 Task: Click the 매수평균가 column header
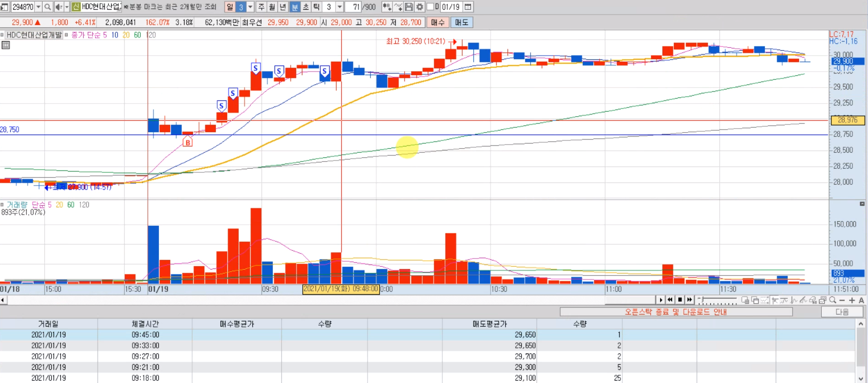[236, 323]
